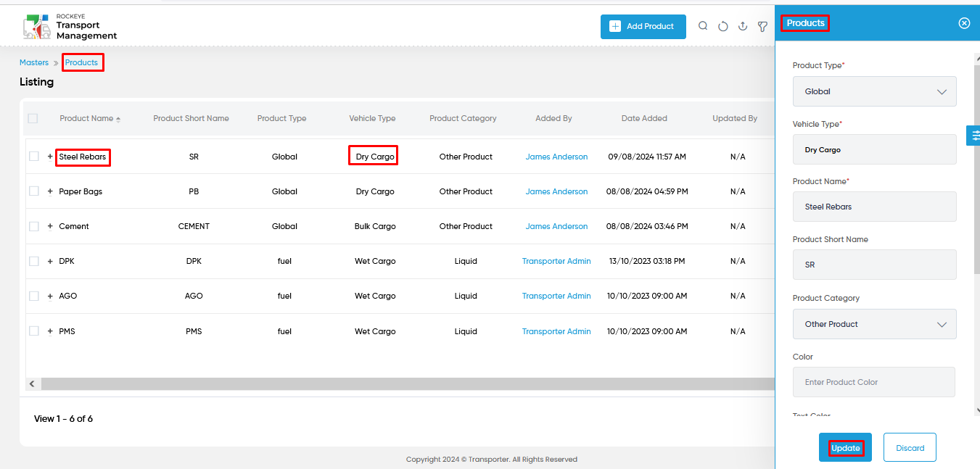Image resolution: width=980 pixels, height=469 pixels.
Task: Open the Product Category dropdown
Action: pos(875,324)
